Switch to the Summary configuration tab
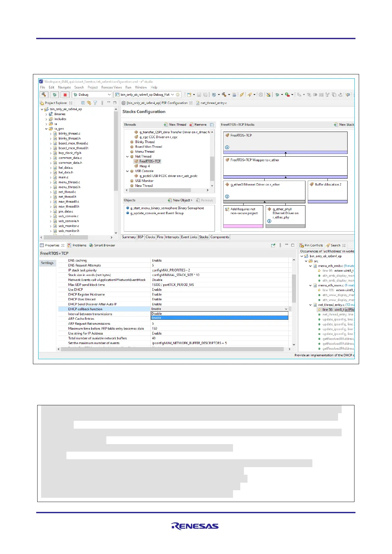The image size is (392, 554). [x=129, y=237]
